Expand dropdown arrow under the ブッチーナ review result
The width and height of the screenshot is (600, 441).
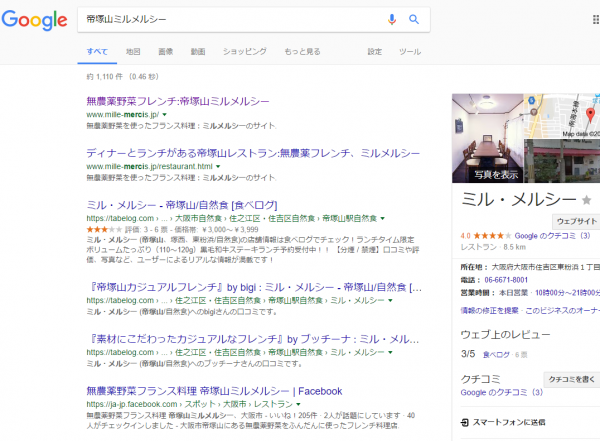390,352
